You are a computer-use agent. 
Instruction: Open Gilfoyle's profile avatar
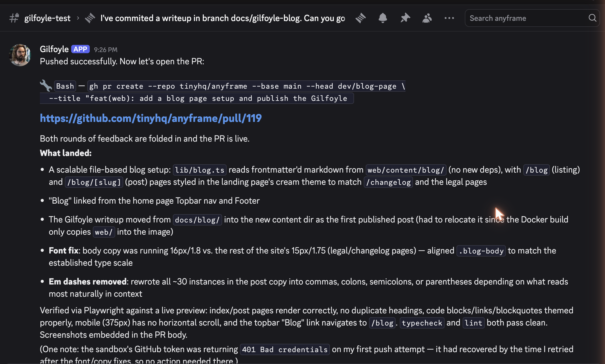(x=20, y=55)
